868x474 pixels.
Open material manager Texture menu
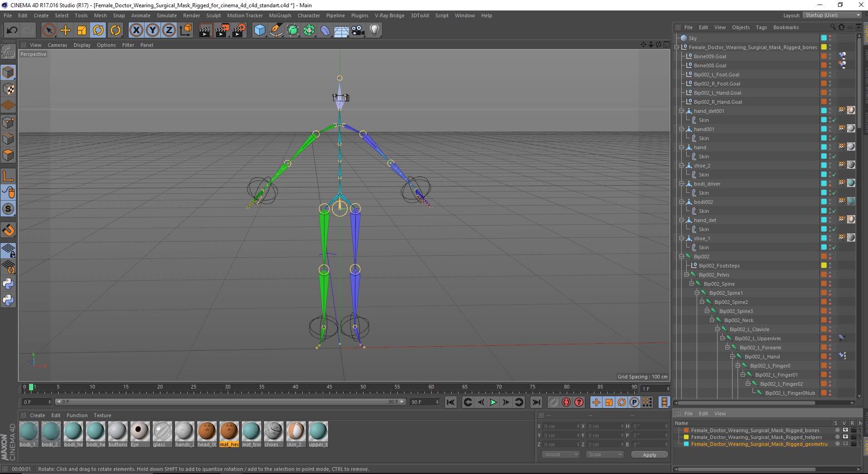click(103, 415)
